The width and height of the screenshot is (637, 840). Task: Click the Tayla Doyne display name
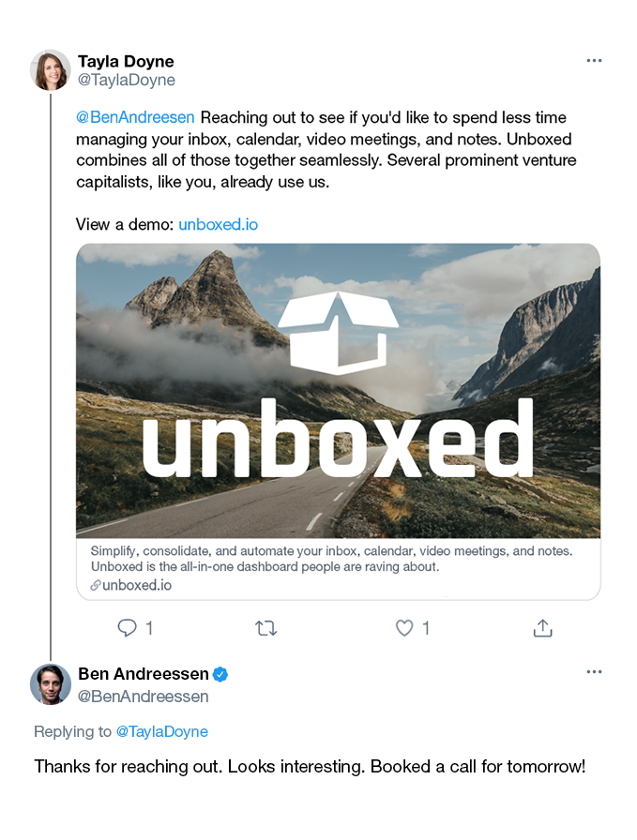tap(126, 61)
